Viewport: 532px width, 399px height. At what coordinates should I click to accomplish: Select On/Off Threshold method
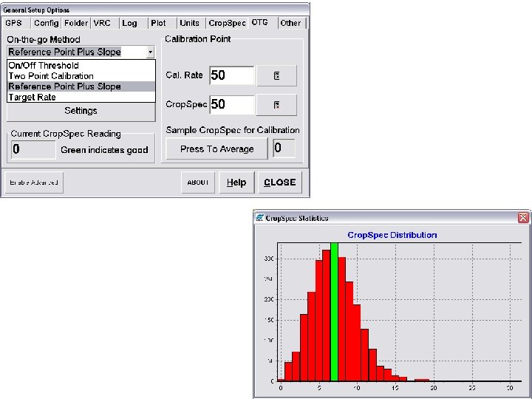[81, 65]
